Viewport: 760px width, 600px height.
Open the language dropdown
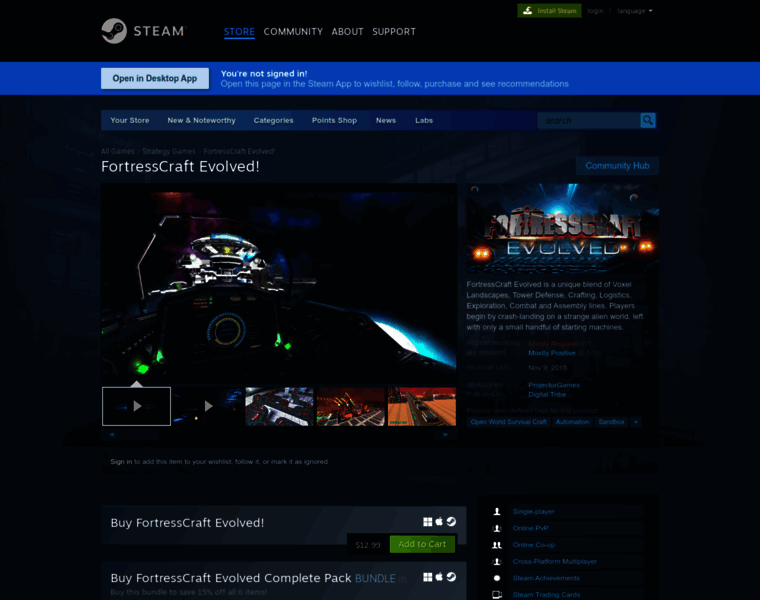634,11
